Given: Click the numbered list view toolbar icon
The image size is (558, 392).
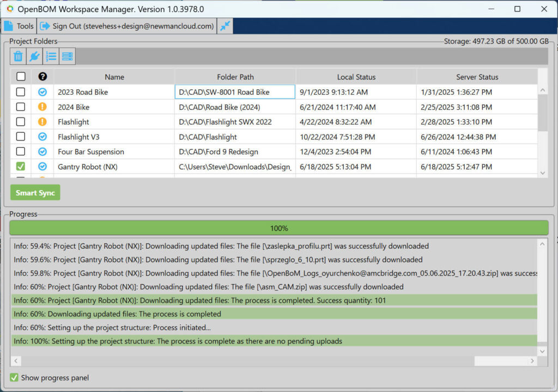Looking at the screenshot, I should click(x=51, y=56).
